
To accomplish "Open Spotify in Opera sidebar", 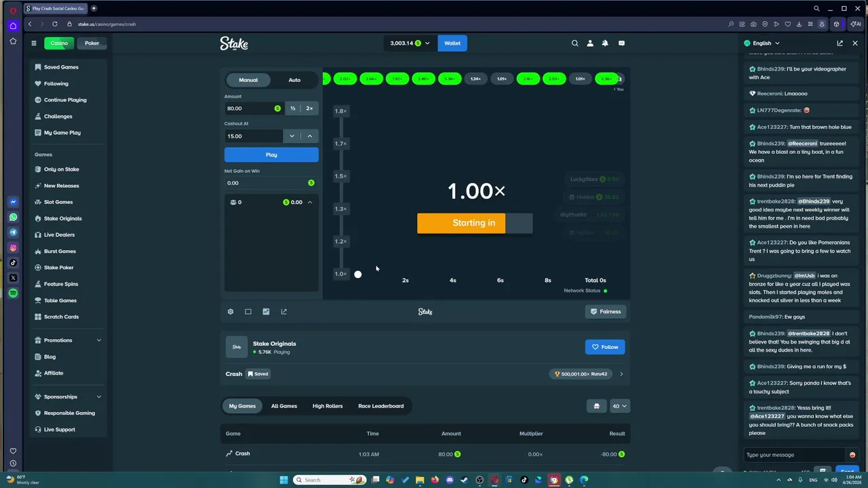I will click(x=13, y=293).
